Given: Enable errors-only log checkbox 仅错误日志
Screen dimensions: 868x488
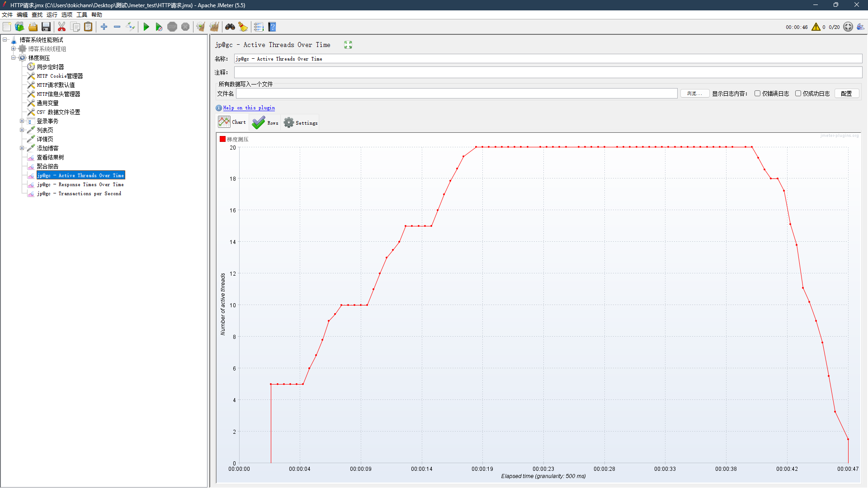Looking at the screenshot, I should click(x=758, y=94).
